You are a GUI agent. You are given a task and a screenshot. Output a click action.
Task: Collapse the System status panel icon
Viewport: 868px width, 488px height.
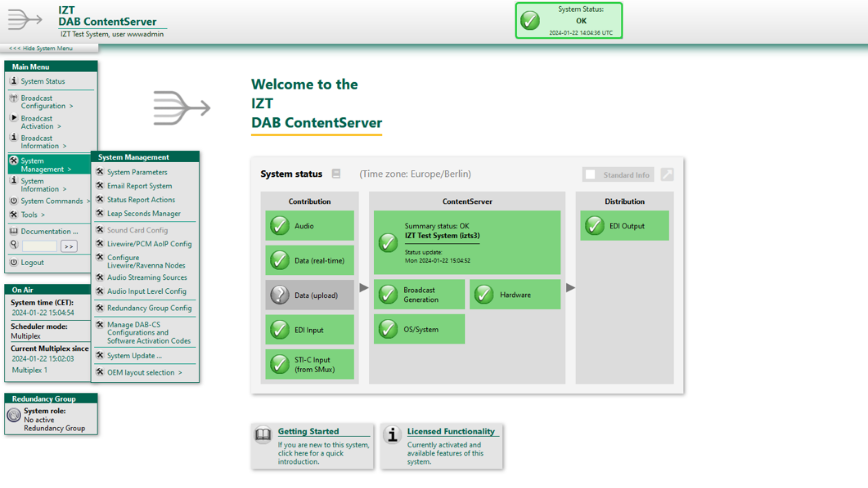pyautogui.click(x=336, y=174)
